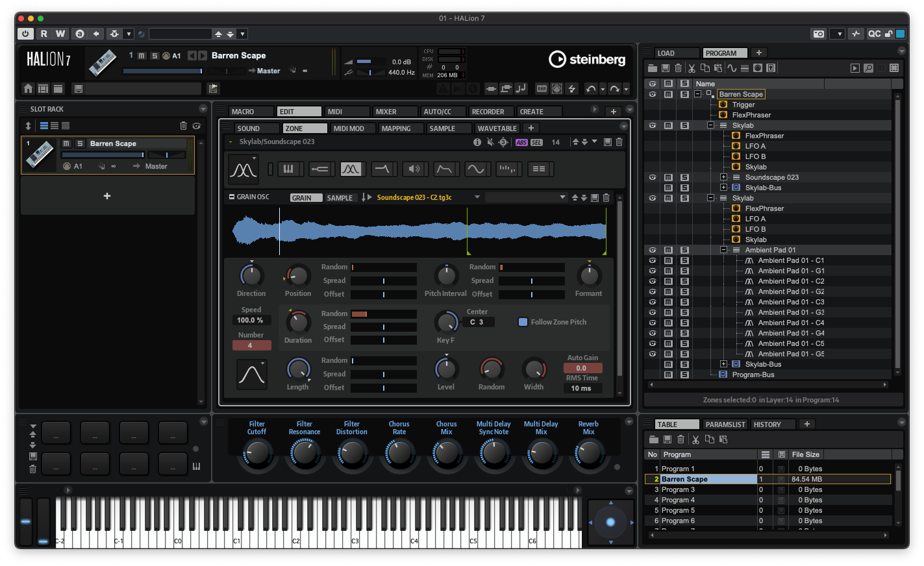Click the HISTORY tab button
Viewport: 924px width, 566px height.
point(773,425)
